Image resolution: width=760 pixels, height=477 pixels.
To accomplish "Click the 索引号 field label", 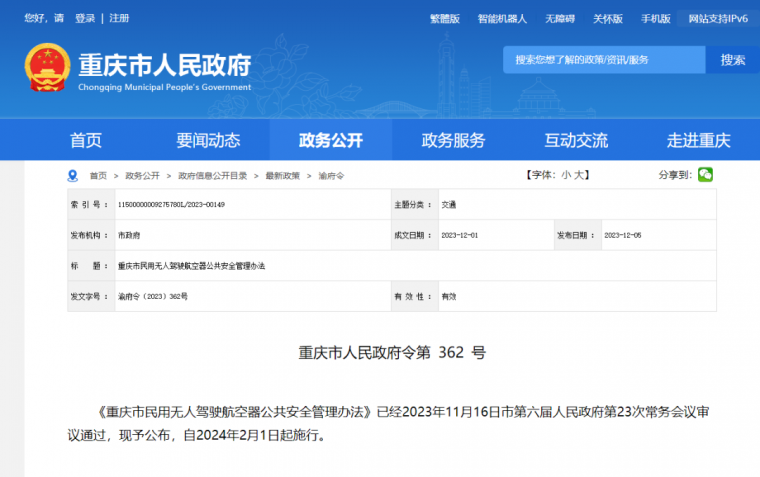I will click(x=89, y=205).
